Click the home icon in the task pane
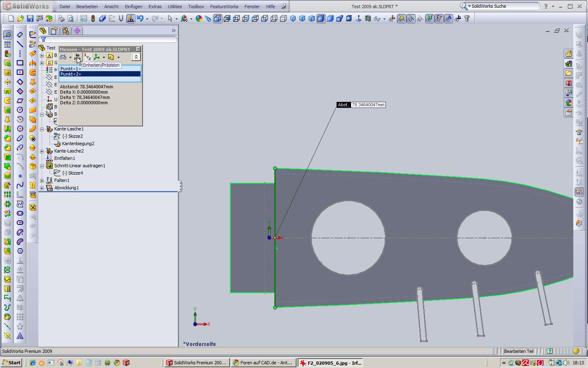 coord(568,54)
